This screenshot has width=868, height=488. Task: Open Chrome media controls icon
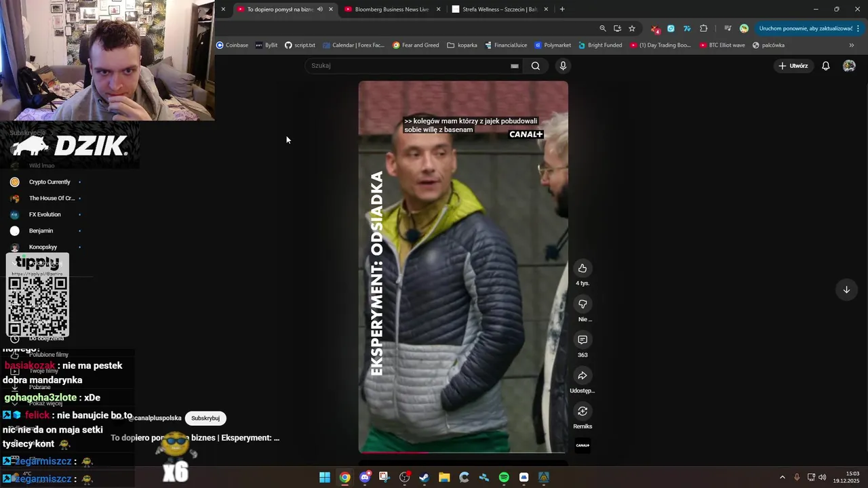tap(728, 28)
